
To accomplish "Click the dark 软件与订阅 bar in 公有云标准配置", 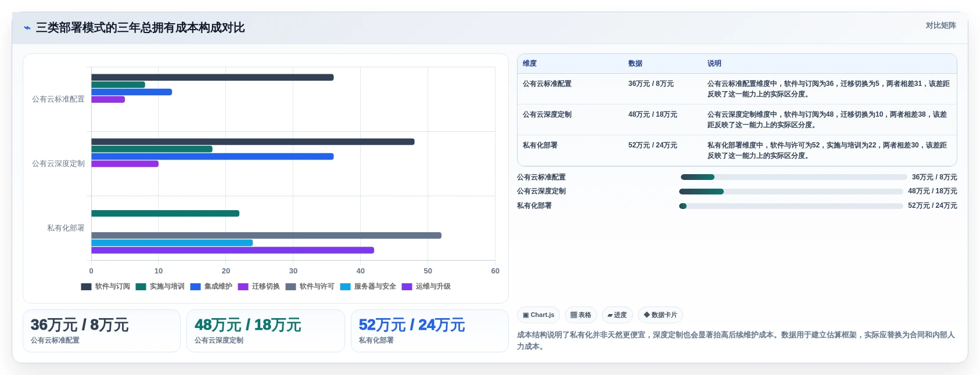I will click(x=212, y=77).
